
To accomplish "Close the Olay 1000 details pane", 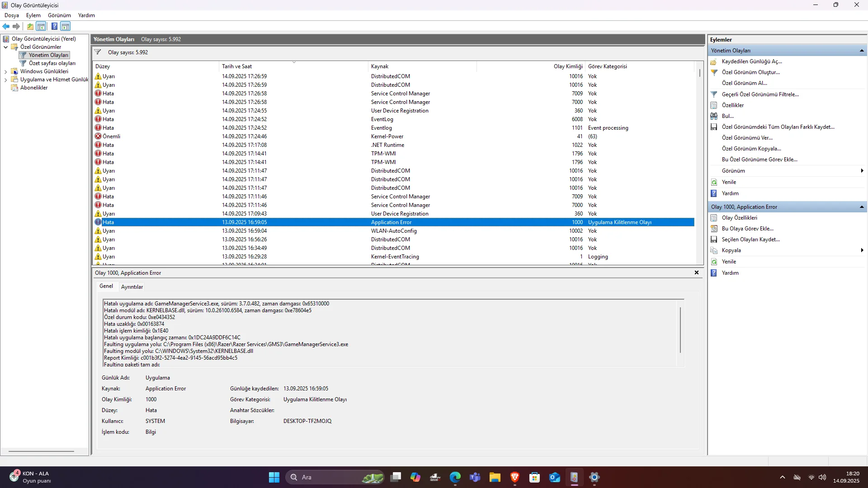I will pyautogui.click(x=697, y=272).
